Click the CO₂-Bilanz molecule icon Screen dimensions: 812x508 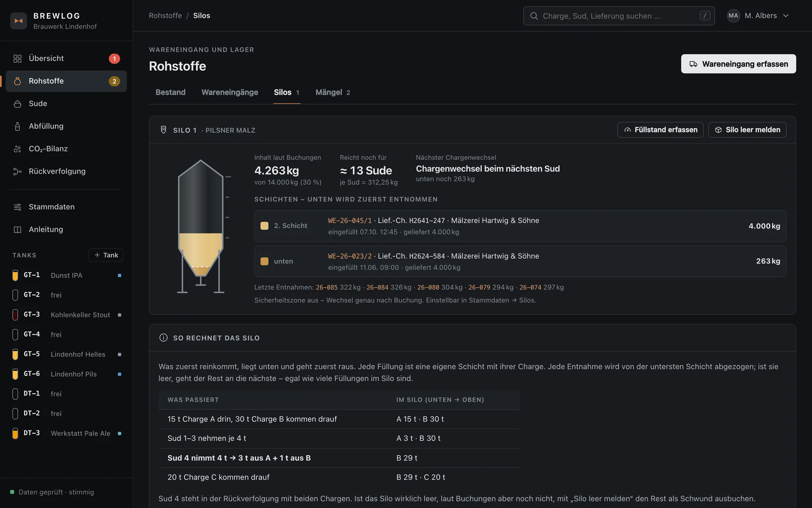17,149
